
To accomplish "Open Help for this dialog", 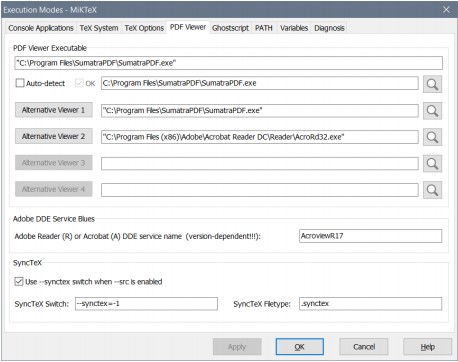I will (427, 347).
